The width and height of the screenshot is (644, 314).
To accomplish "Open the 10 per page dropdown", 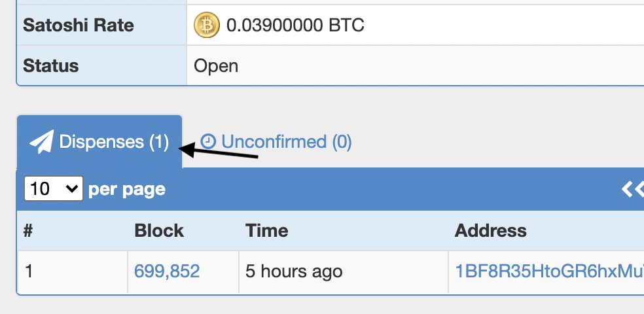I will [54, 189].
